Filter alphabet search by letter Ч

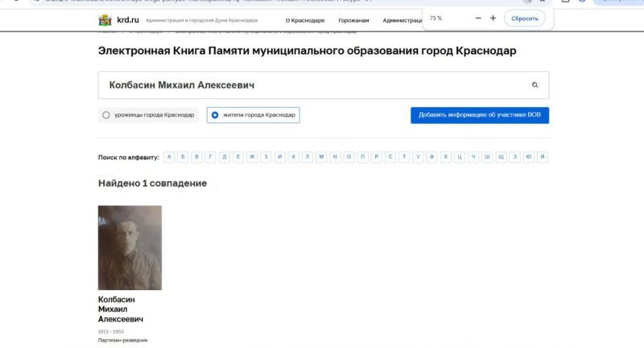473,157
